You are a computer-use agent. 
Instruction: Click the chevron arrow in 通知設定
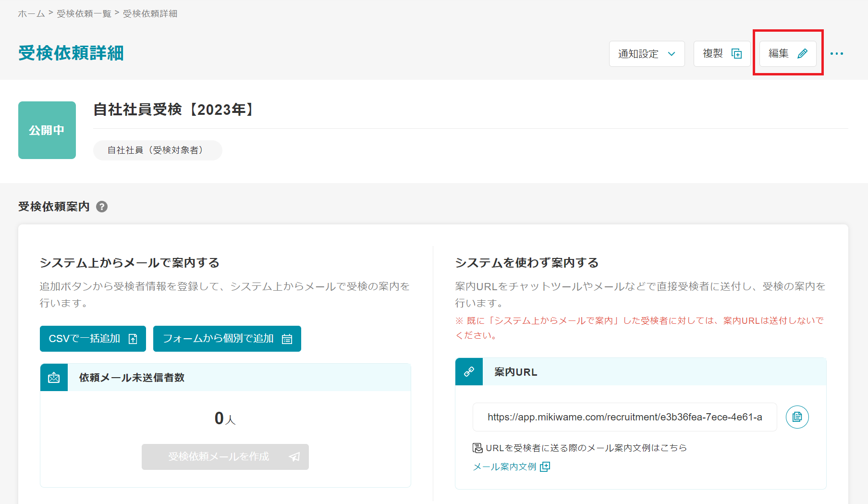pyautogui.click(x=672, y=54)
